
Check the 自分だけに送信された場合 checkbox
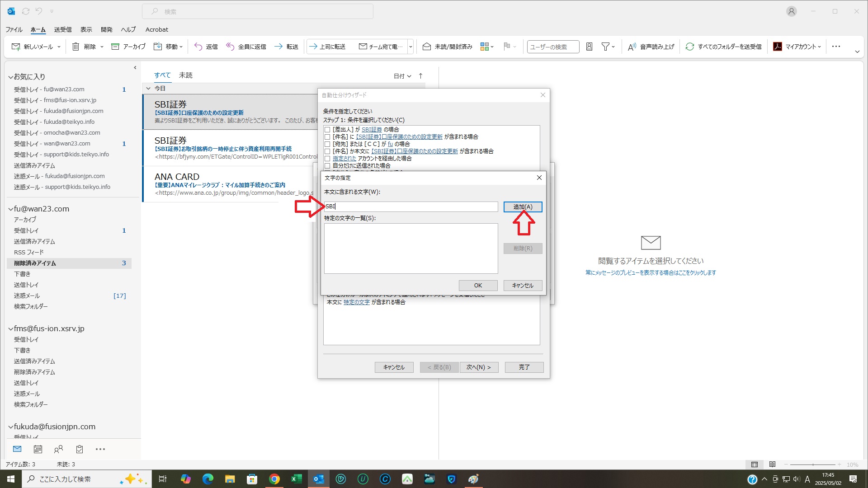click(327, 166)
